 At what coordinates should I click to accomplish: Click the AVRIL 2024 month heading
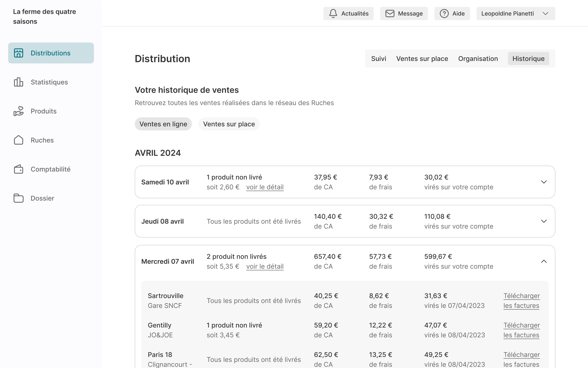(x=158, y=153)
